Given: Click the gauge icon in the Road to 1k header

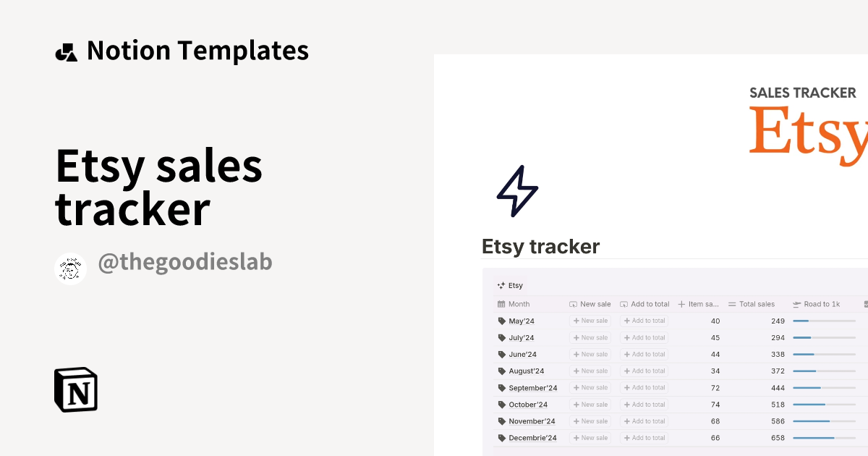Looking at the screenshot, I should click(x=798, y=304).
